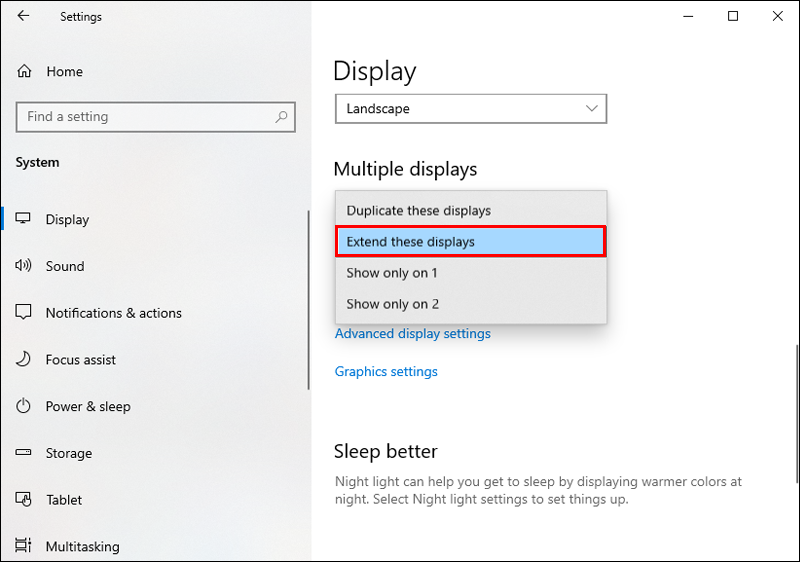The image size is (800, 562).
Task: Click the Notifications & actions icon
Action: (x=23, y=312)
